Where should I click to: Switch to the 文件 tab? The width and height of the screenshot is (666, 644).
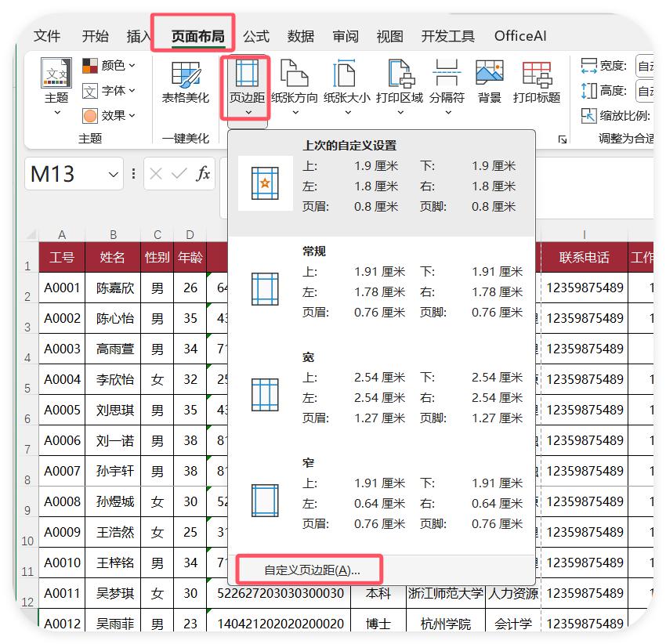pyautogui.click(x=47, y=36)
